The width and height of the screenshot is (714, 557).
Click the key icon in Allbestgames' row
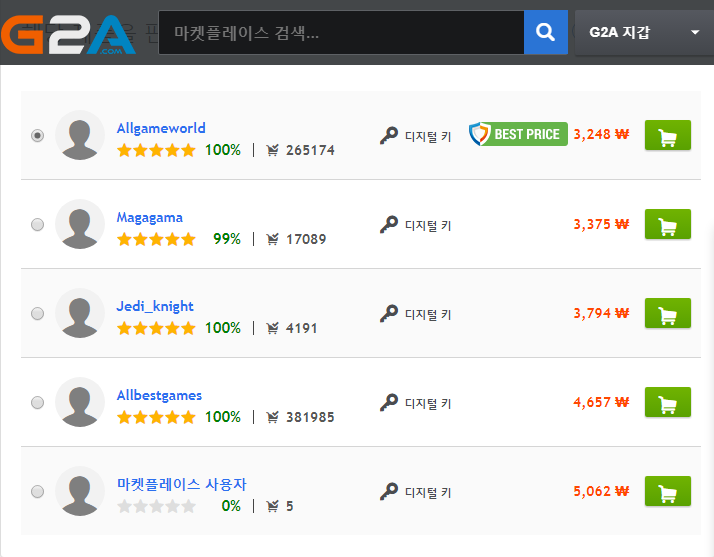coord(389,403)
